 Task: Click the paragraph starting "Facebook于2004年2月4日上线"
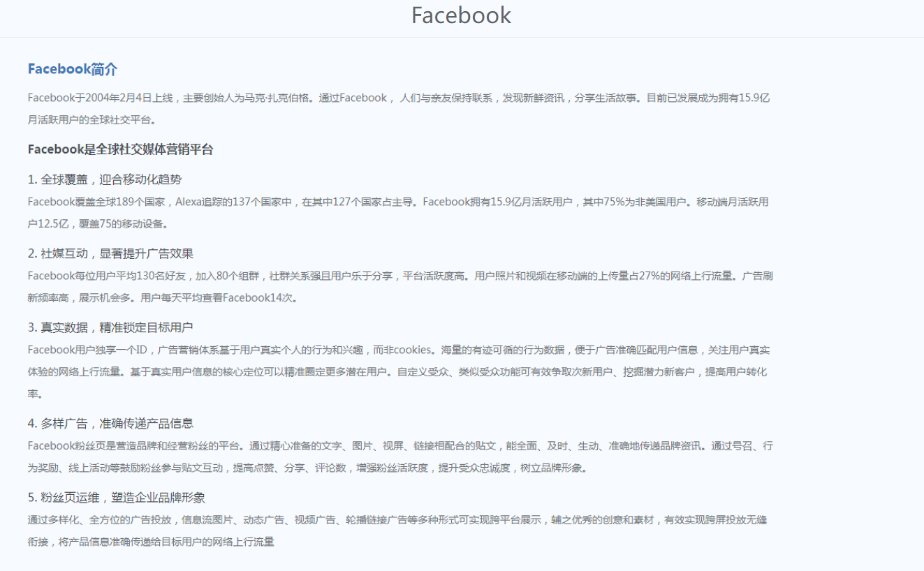click(399, 109)
